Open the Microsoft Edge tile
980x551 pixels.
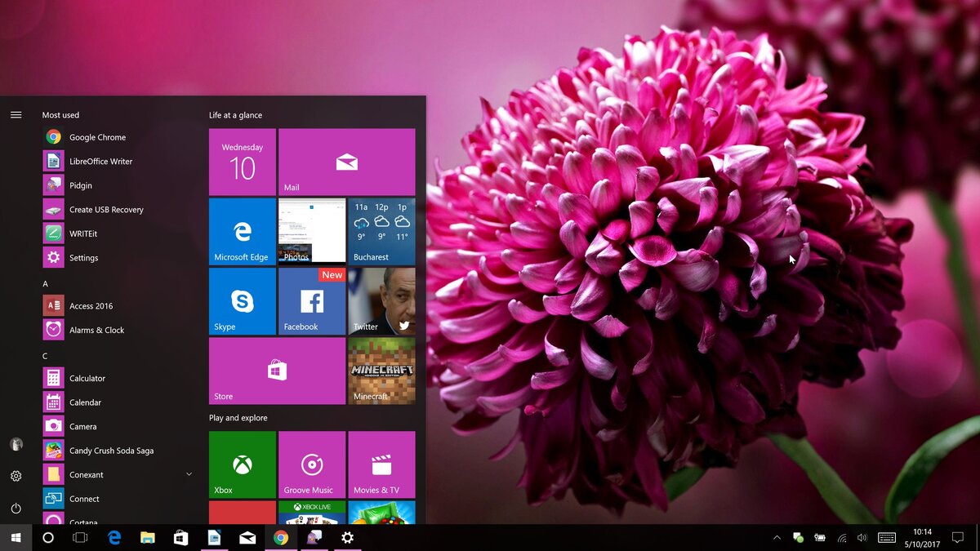[243, 231]
